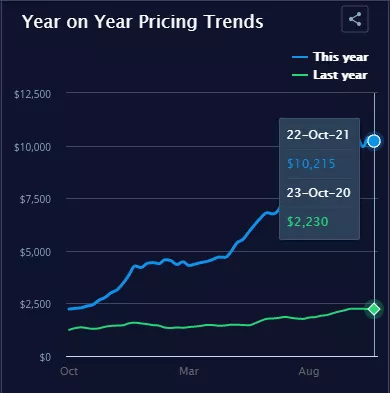Toggle the Last year legend entry
This screenshot has width=390, height=393.
[x=330, y=75]
